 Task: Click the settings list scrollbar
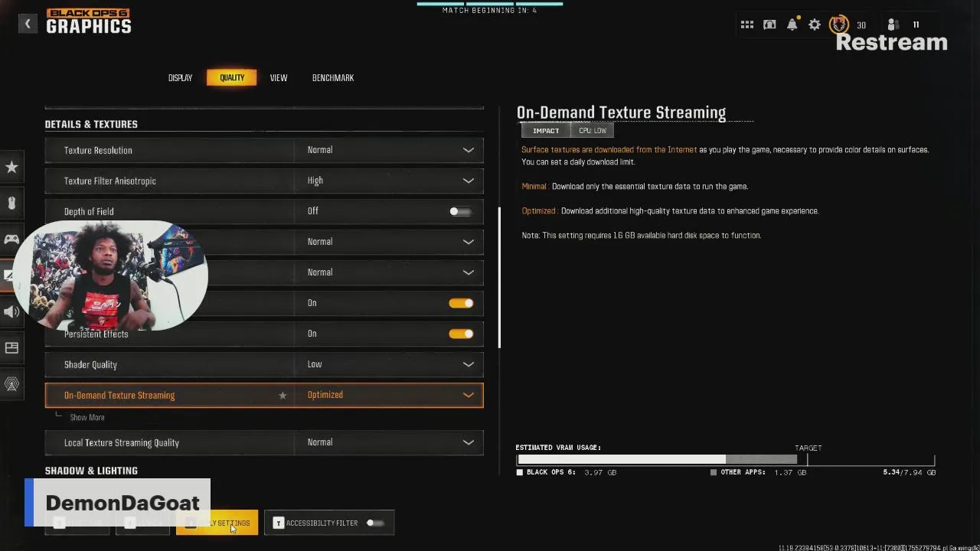coord(499,278)
